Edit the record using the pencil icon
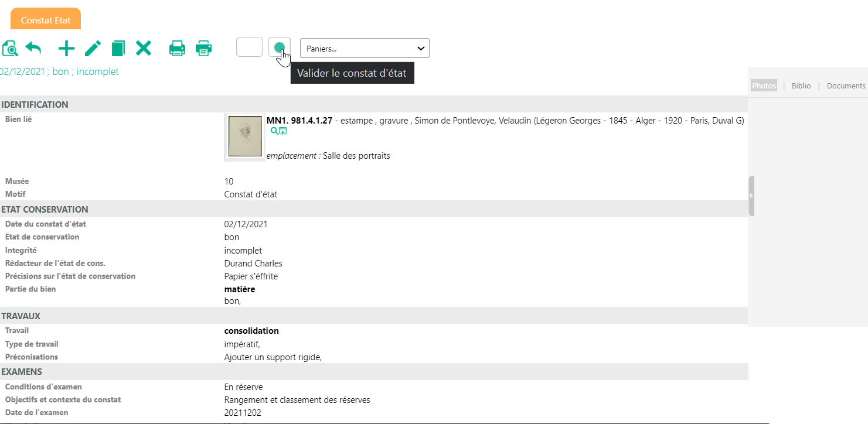 pyautogui.click(x=93, y=48)
